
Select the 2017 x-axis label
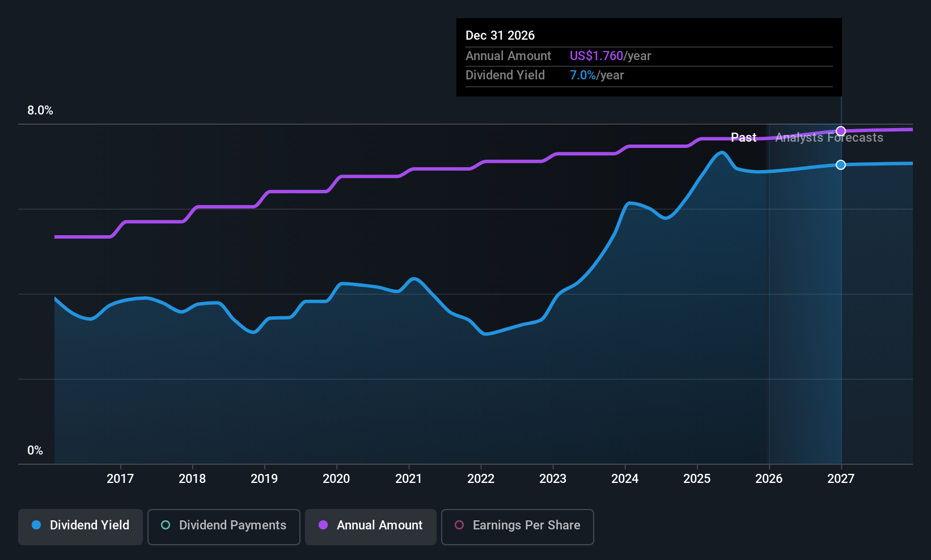(120, 479)
